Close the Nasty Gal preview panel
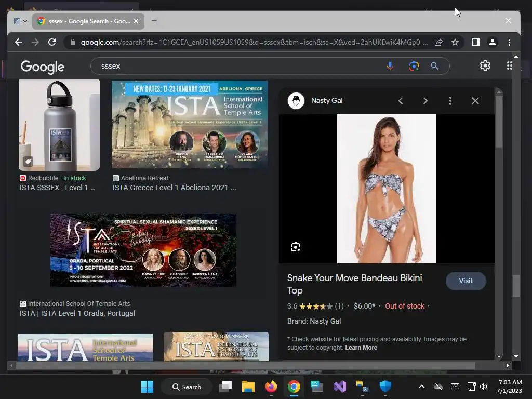 pyautogui.click(x=475, y=101)
